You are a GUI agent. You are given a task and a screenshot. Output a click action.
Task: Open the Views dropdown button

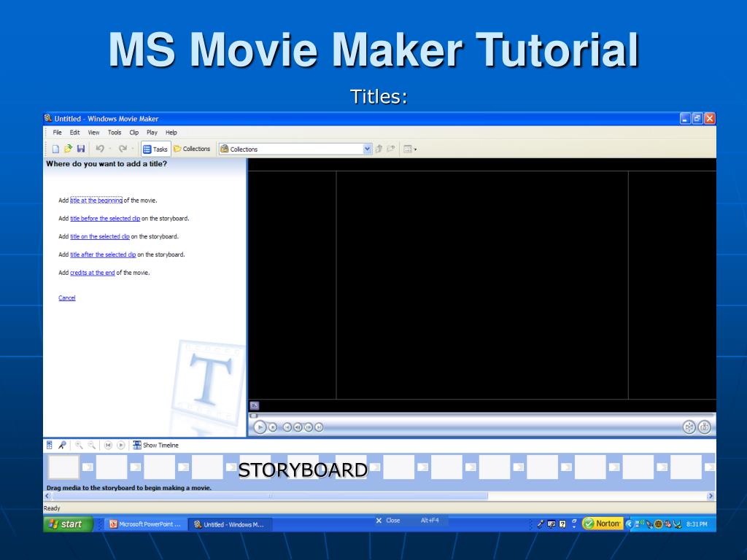tap(410, 149)
